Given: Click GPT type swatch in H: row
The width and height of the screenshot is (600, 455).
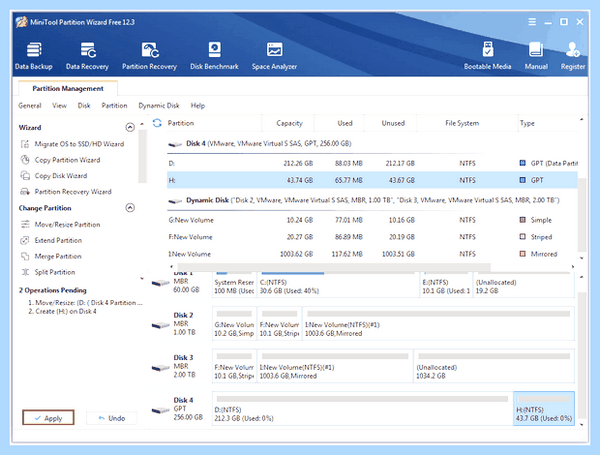Looking at the screenshot, I should coord(522,179).
